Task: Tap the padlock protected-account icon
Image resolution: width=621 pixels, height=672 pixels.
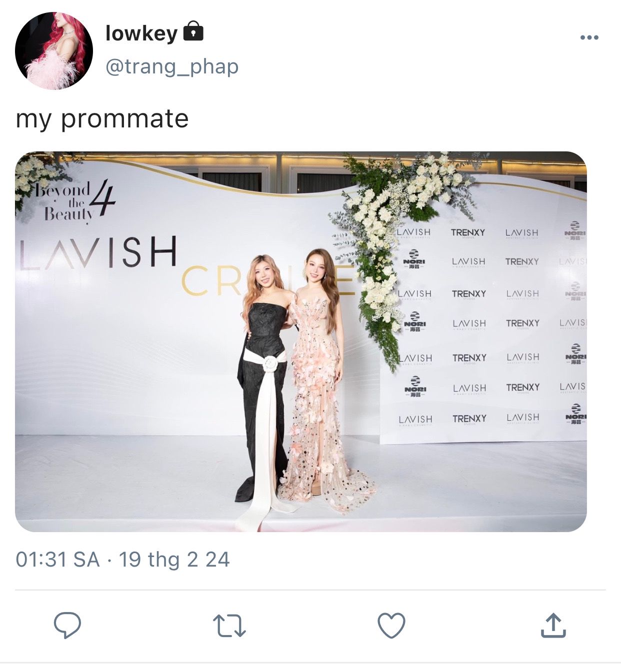Action: [x=193, y=31]
